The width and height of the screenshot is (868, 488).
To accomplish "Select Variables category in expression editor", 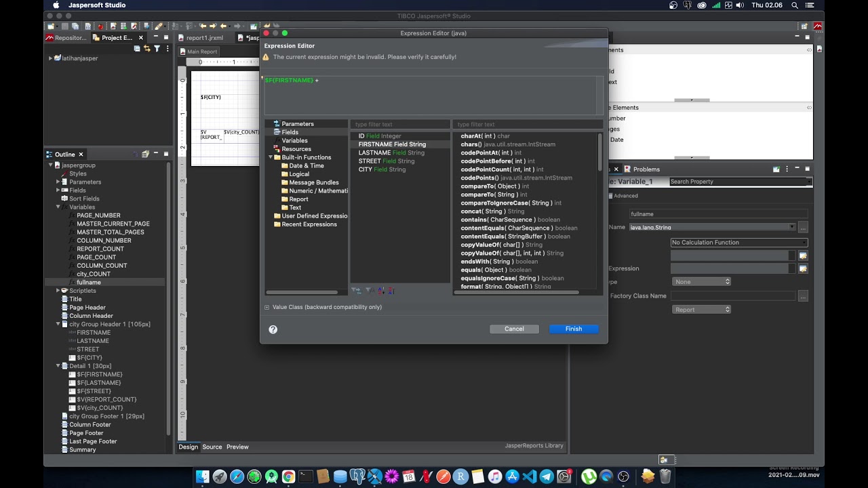I will pos(294,141).
